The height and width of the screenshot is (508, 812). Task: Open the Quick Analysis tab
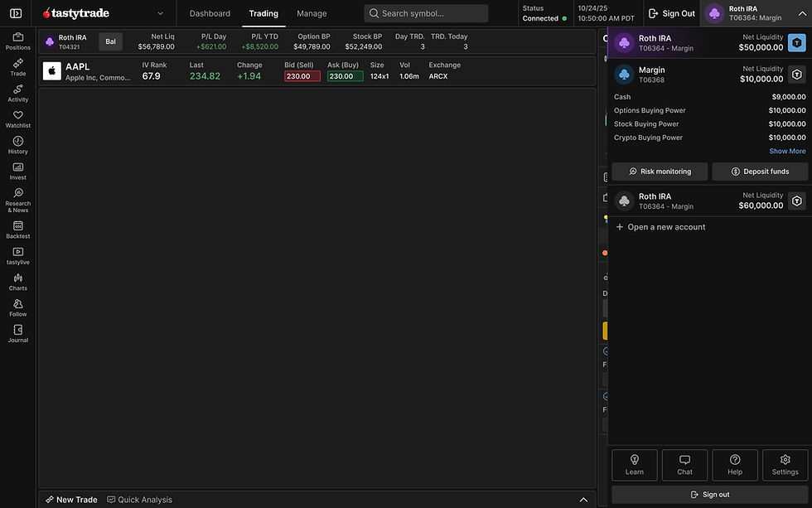pos(139,500)
